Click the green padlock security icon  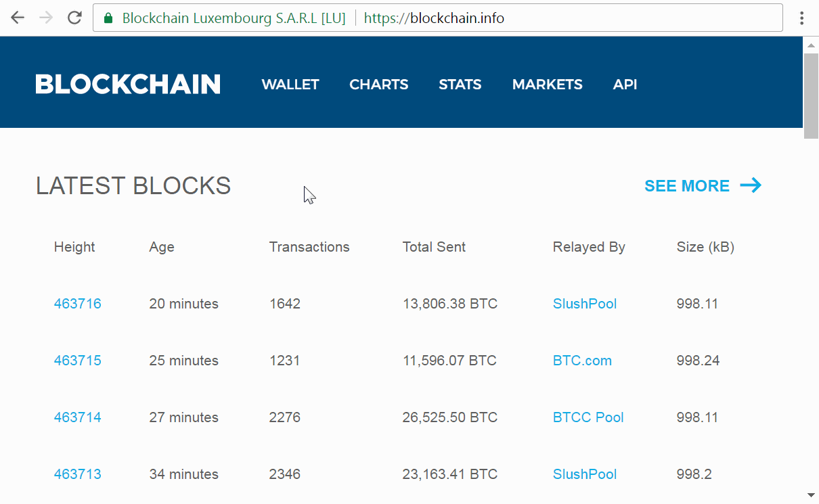coord(108,18)
